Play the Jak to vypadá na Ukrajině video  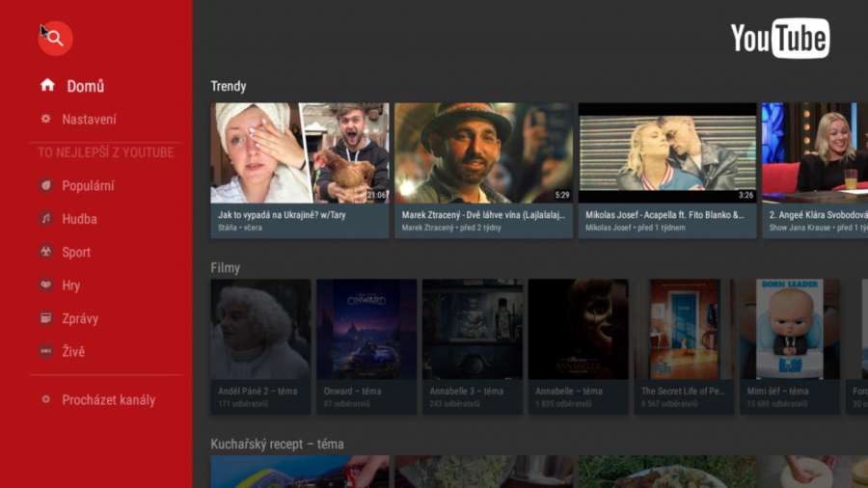[300, 171]
